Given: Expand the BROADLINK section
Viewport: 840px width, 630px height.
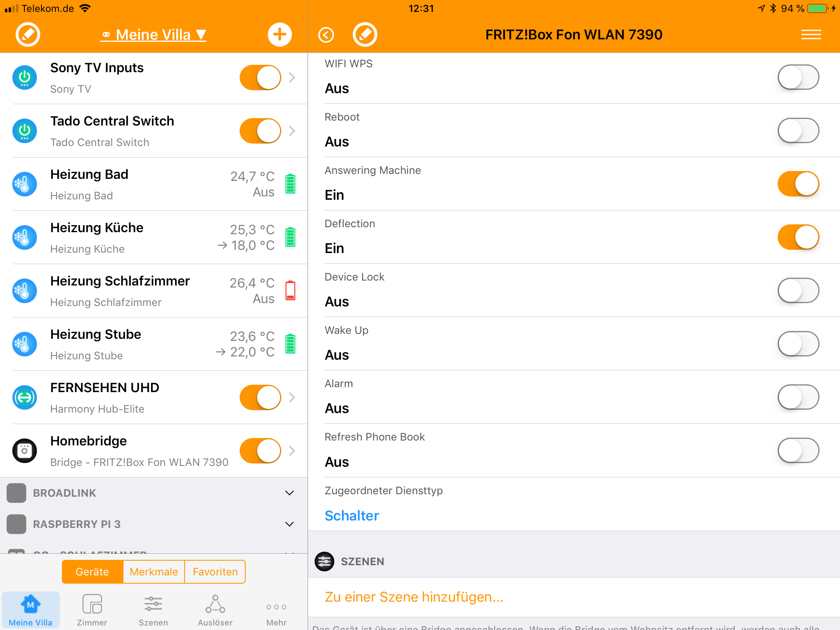Looking at the screenshot, I should (289, 493).
